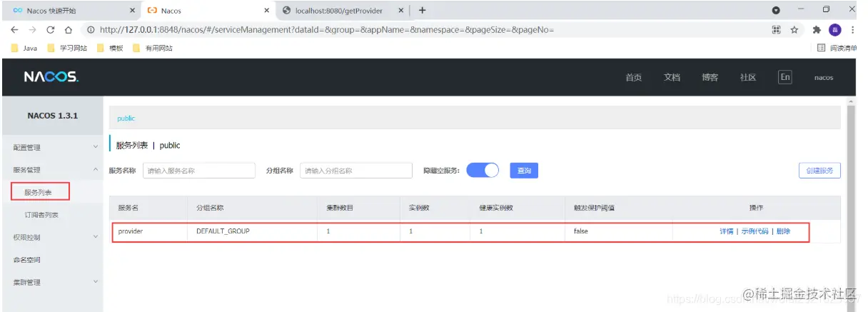Open the 模板 bookmarks folder
The height and width of the screenshot is (312, 868).
click(110, 48)
